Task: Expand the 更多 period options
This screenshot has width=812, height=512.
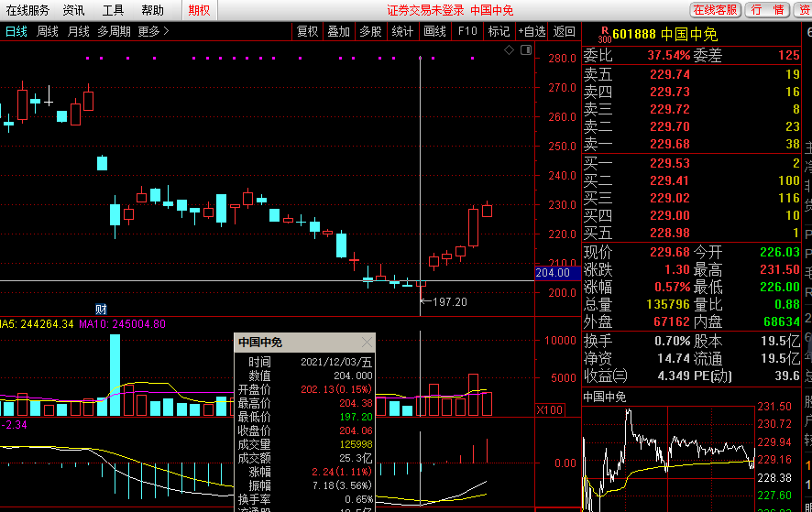Action: (x=153, y=31)
